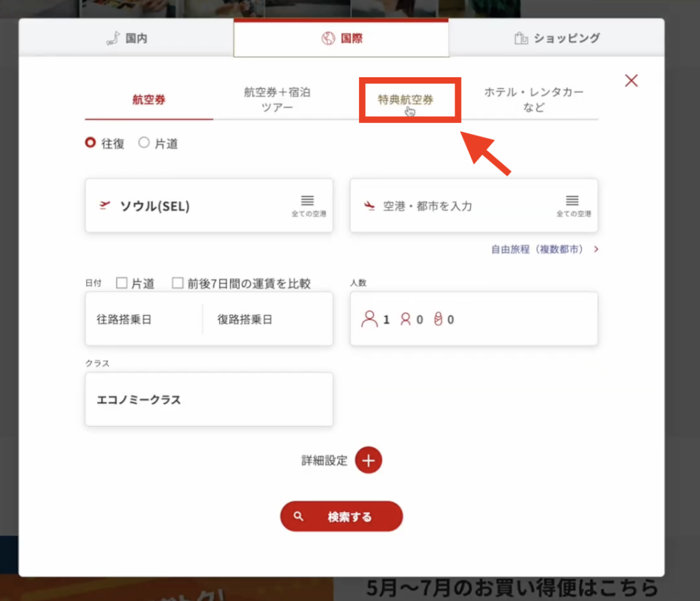This screenshot has width=700, height=601.
Task: Click the magnifier icon in search button
Action: coord(299,517)
